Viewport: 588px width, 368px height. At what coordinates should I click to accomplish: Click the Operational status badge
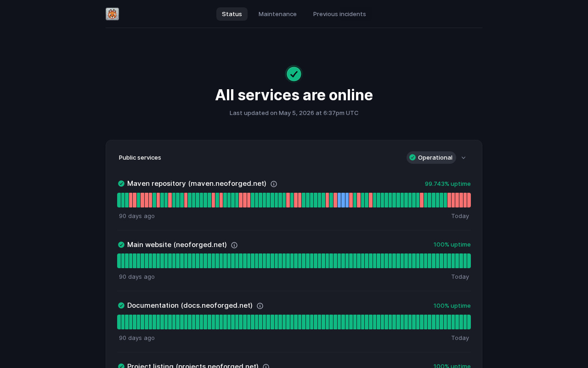pyautogui.click(x=431, y=158)
